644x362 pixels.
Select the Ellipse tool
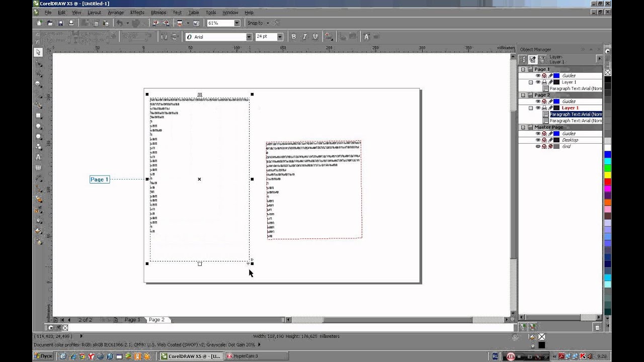point(38,126)
